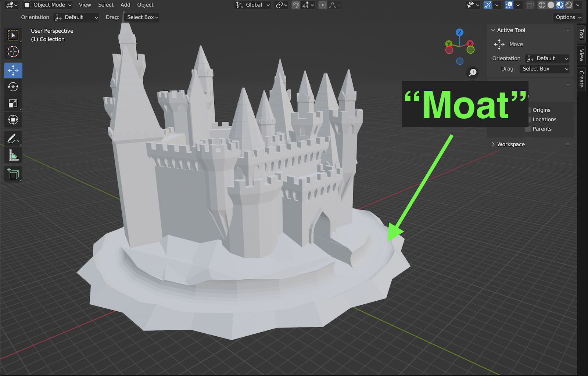Open header Drag Select Box dropdown
The image size is (588, 376).
point(141,17)
